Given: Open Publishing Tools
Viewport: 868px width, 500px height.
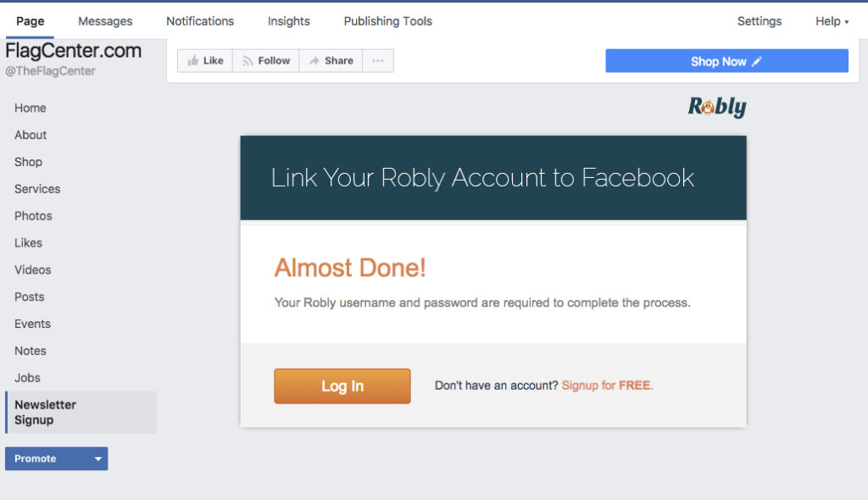Looking at the screenshot, I should 387,21.
